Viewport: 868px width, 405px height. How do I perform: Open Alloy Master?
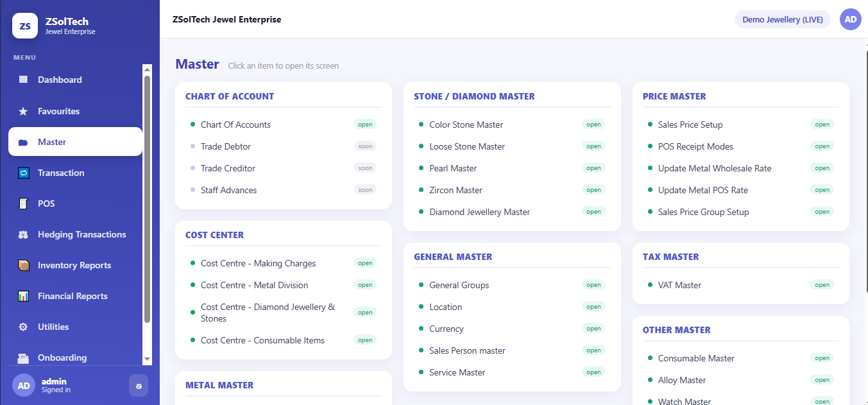[x=740, y=380]
